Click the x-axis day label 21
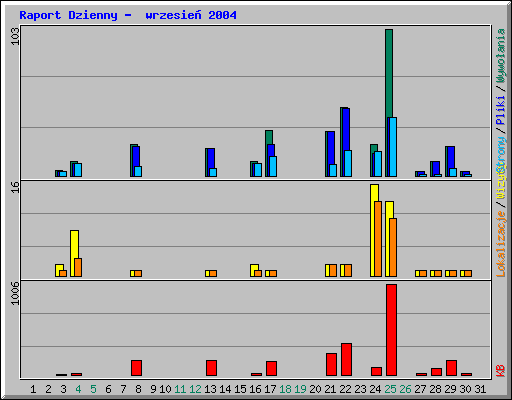 pyautogui.click(x=330, y=389)
